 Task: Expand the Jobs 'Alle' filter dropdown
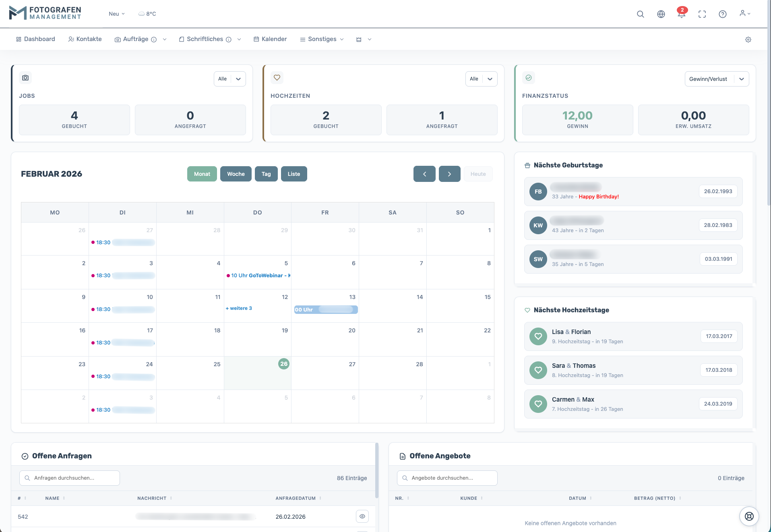click(x=229, y=79)
